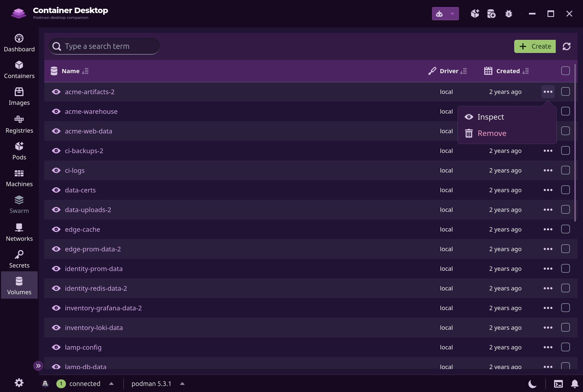Screen dimensions: 583x392
Task: Open actions menu for data-certs
Action: (x=548, y=190)
